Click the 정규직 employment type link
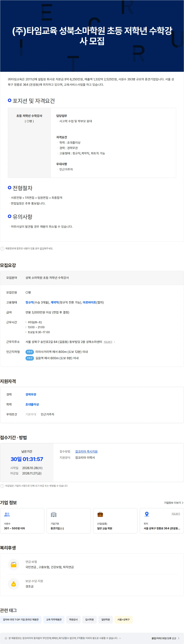The height and width of the screenshot is (644, 184). pos(29,302)
